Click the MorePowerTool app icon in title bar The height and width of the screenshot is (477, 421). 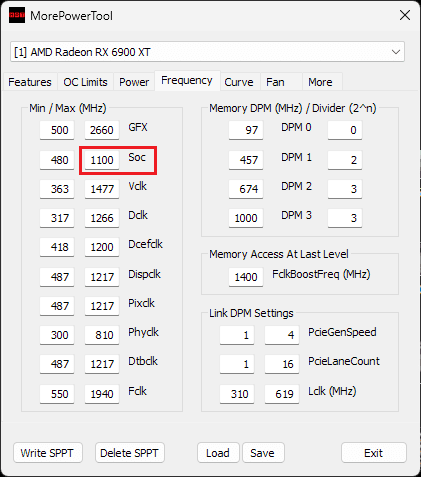click(x=17, y=15)
